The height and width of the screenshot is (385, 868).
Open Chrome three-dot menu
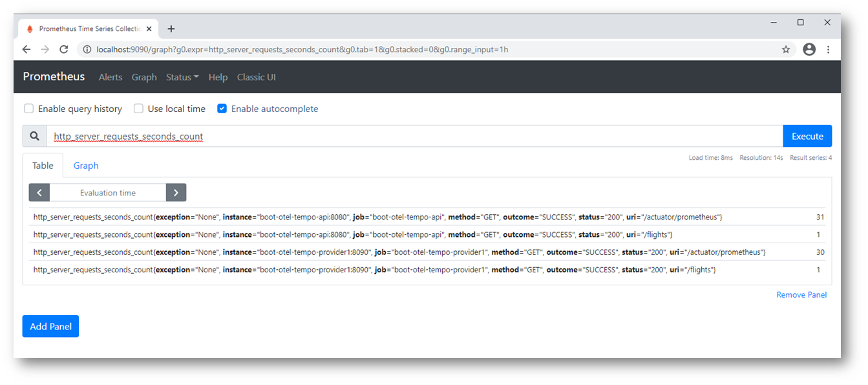click(x=828, y=49)
